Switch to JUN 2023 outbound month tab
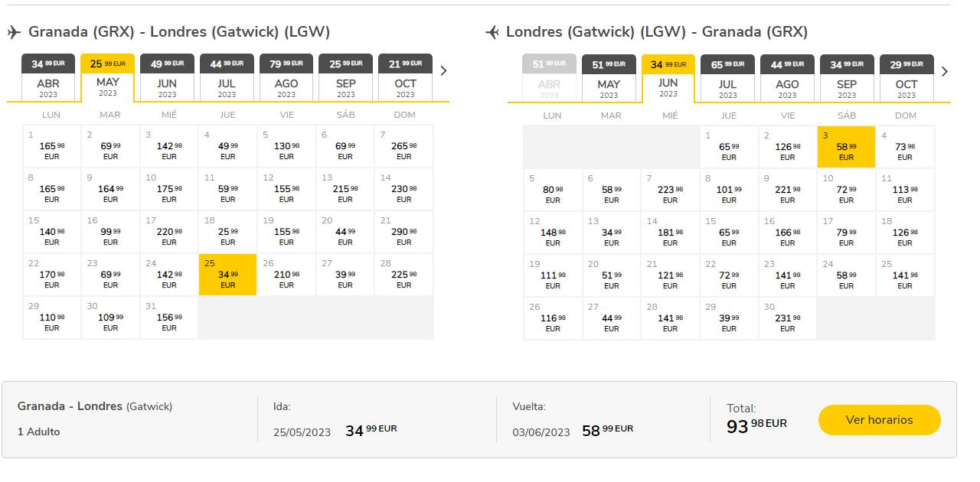This screenshot has height=482, width=980. click(x=167, y=78)
